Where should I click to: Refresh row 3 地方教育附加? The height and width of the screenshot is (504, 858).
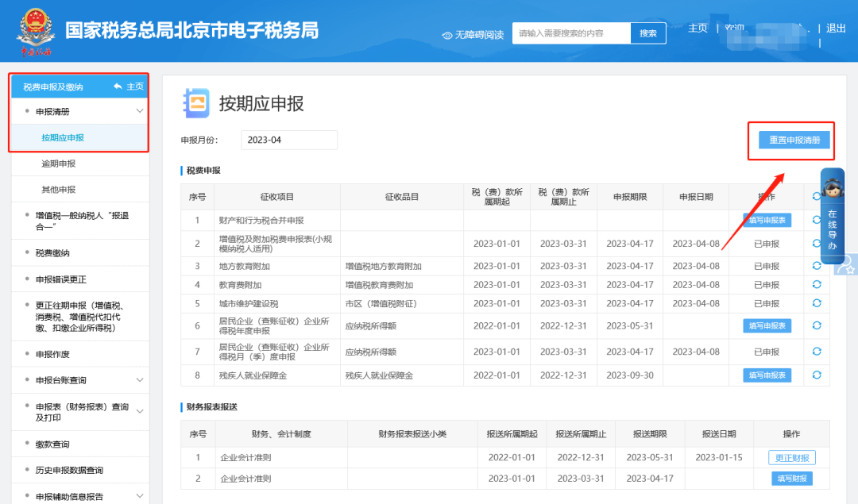pos(817,266)
